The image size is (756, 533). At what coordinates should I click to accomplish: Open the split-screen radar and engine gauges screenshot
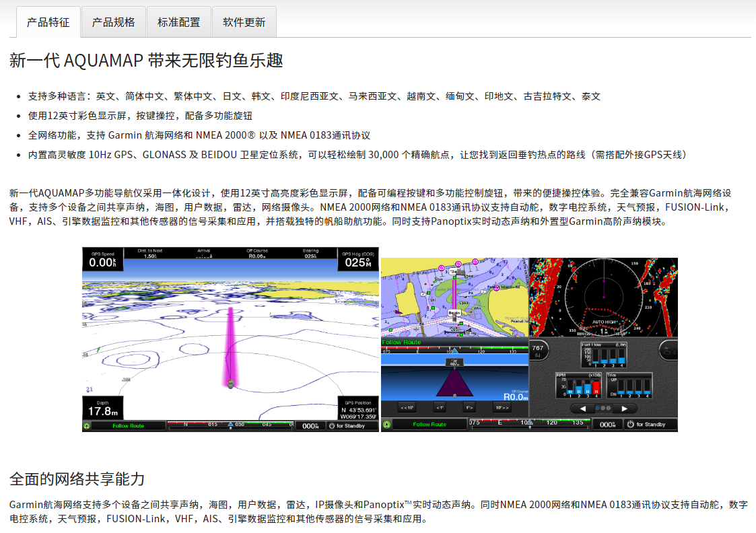529,345
